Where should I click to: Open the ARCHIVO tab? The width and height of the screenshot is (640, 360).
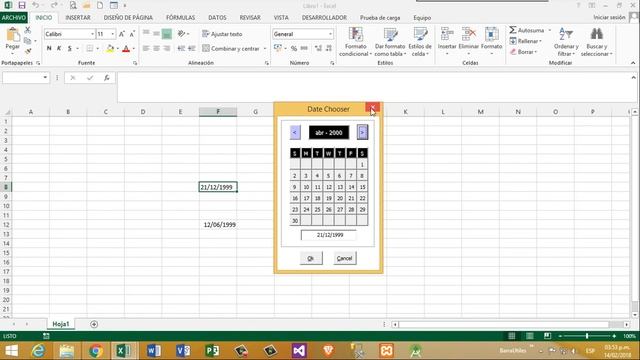pyautogui.click(x=14, y=18)
